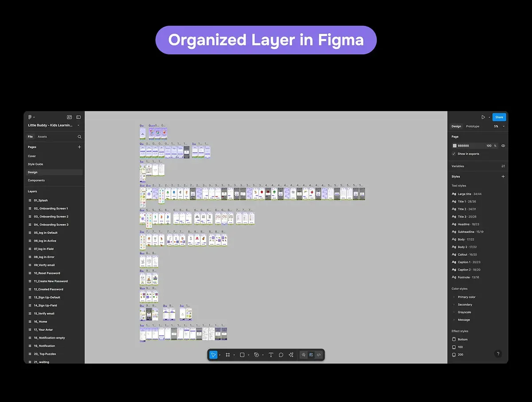Select the 16_Home layer
The image size is (532, 402).
(40, 322)
